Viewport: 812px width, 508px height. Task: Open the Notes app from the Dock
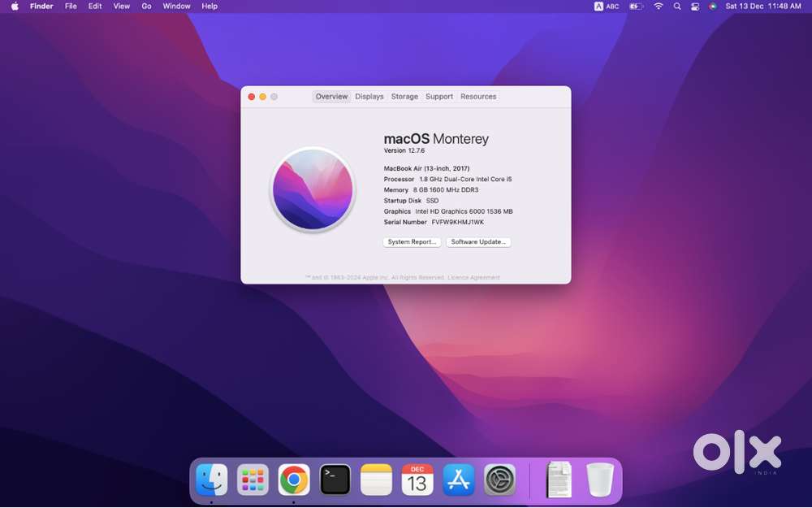(376, 480)
